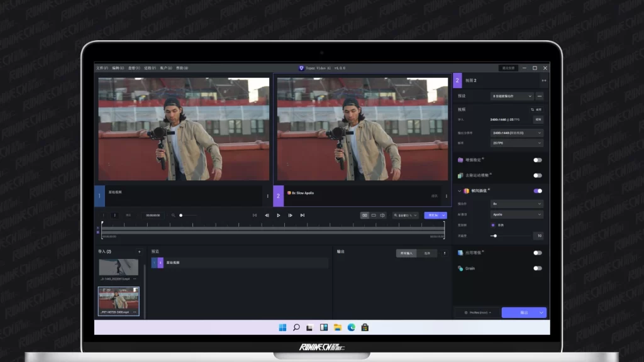Viewport: 644px width, 362px height.
Task: Open the 编辑 menu
Action: (x=118, y=68)
